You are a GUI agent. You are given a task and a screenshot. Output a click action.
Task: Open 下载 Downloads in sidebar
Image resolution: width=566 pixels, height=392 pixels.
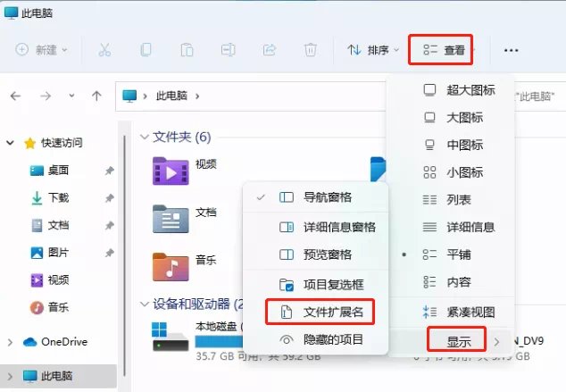[49, 198]
